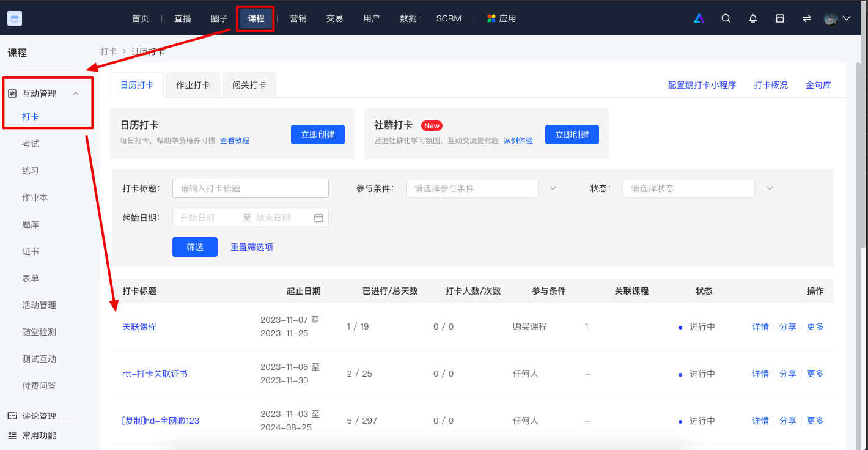
Task: Switch to the 闯关打卡 tab
Action: coord(249,85)
